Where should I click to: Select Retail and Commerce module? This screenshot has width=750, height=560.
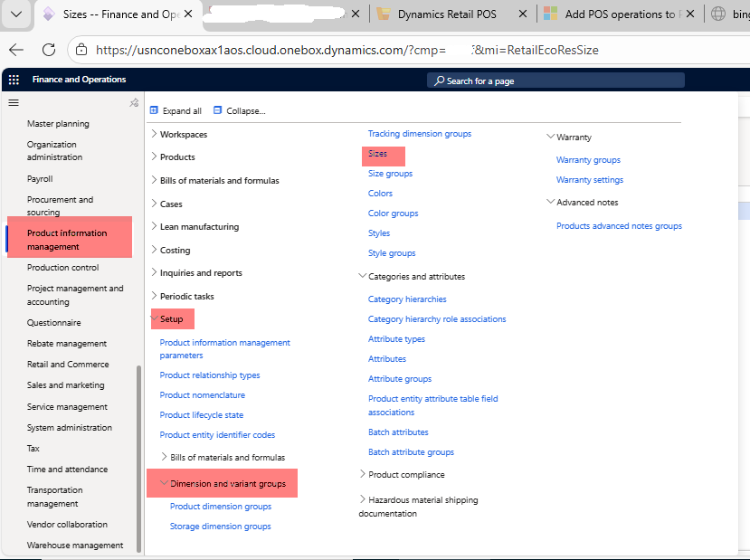click(x=68, y=365)
